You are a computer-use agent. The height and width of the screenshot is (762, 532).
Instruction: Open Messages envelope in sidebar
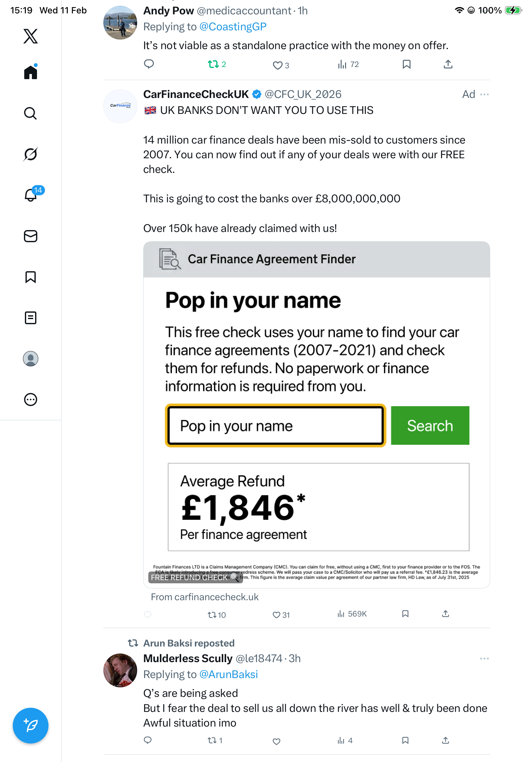click(x=31, y=236)
